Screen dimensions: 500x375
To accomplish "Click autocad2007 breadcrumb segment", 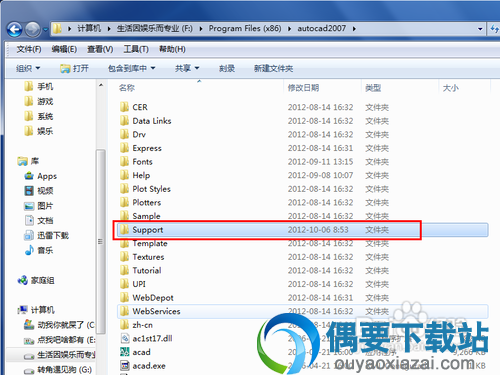I will tap(322, 29).
